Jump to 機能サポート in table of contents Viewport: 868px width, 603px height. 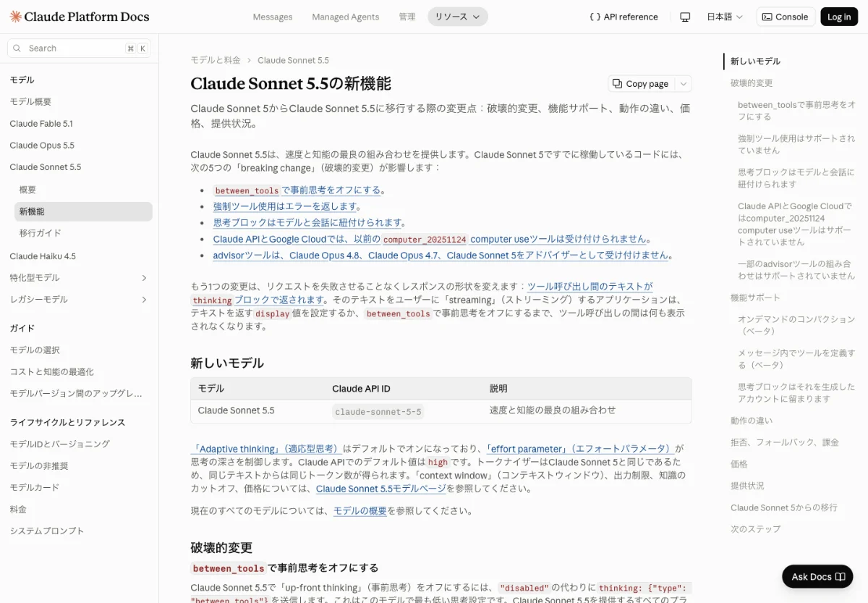[x=755, y=298]
